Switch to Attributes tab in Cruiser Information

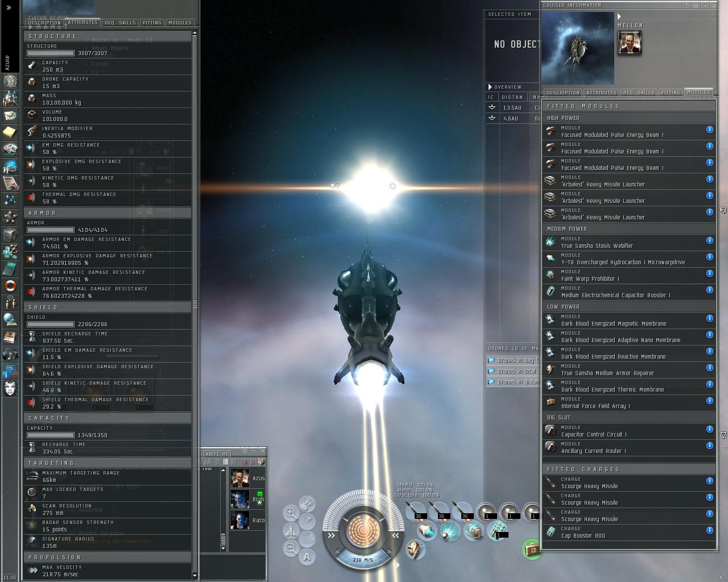click(x=601, y=93)
